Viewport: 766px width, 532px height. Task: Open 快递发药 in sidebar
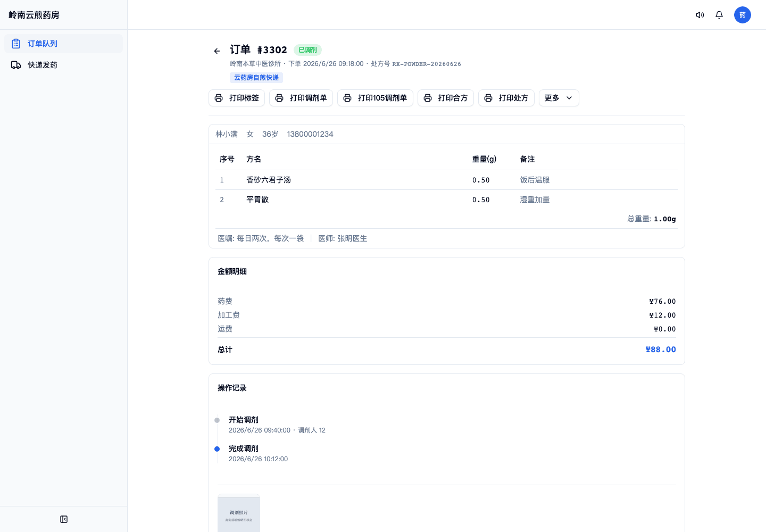pyautogui.click(x=63, y=65)
